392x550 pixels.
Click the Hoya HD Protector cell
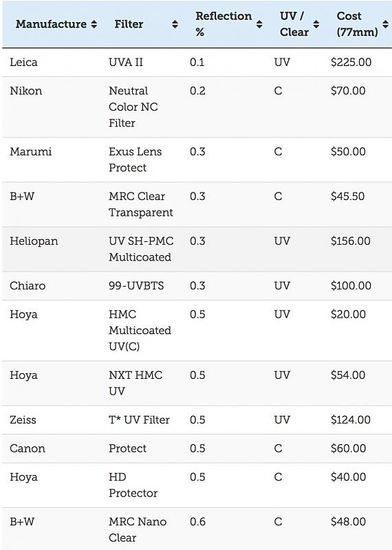coord(133,485)
